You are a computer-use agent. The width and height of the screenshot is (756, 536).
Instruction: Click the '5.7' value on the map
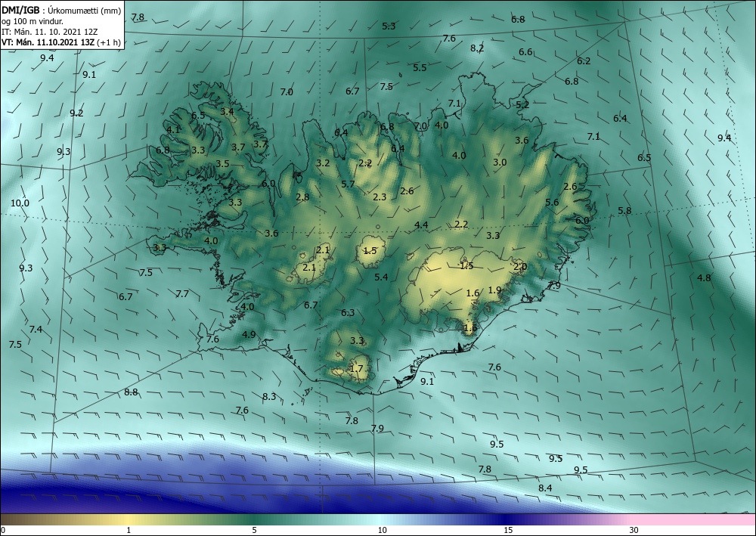[x=348, y=184]
